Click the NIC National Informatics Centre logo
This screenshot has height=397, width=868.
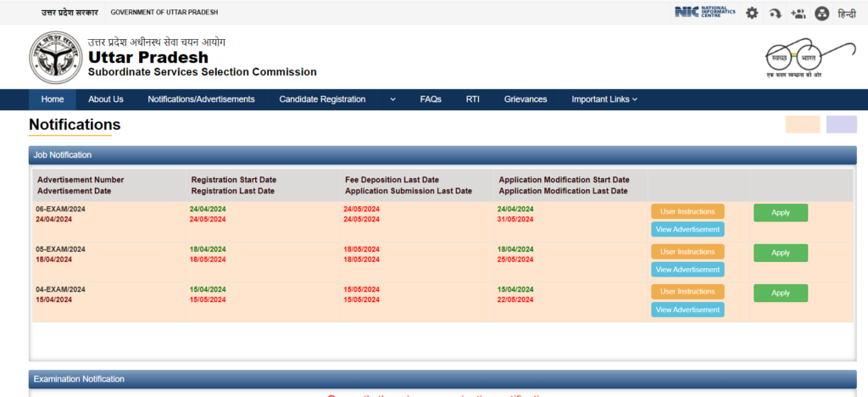[705, 12]
